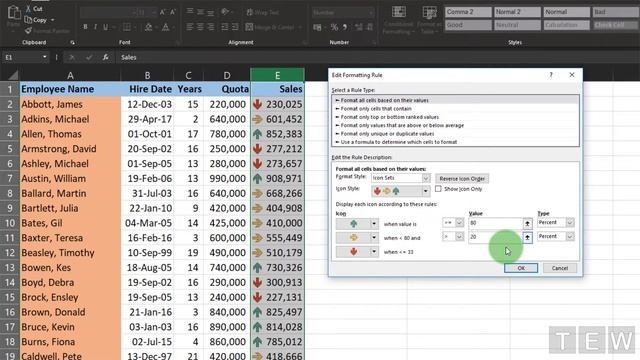Open the Format Style dropdown
This screenshot has height=360, width=640.
[x=425, y=178]
